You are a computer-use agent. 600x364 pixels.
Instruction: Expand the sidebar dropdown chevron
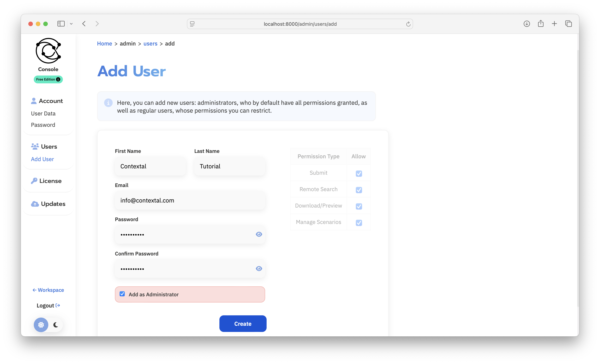coord(71,24)
